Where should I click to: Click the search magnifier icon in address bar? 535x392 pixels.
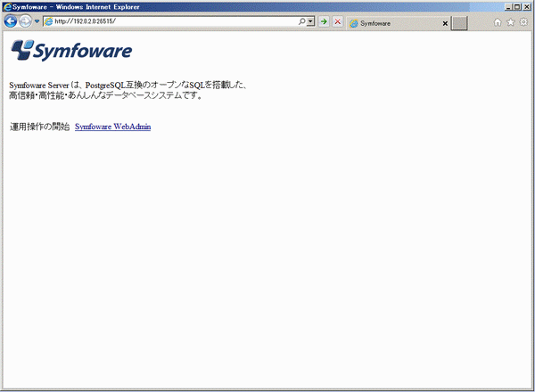[x=301, y=21]
